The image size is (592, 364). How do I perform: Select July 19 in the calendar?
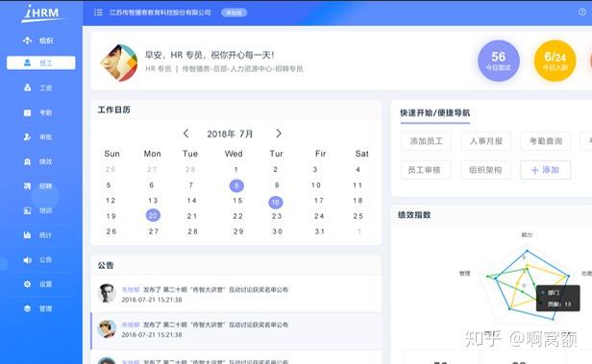click(111, 216)
